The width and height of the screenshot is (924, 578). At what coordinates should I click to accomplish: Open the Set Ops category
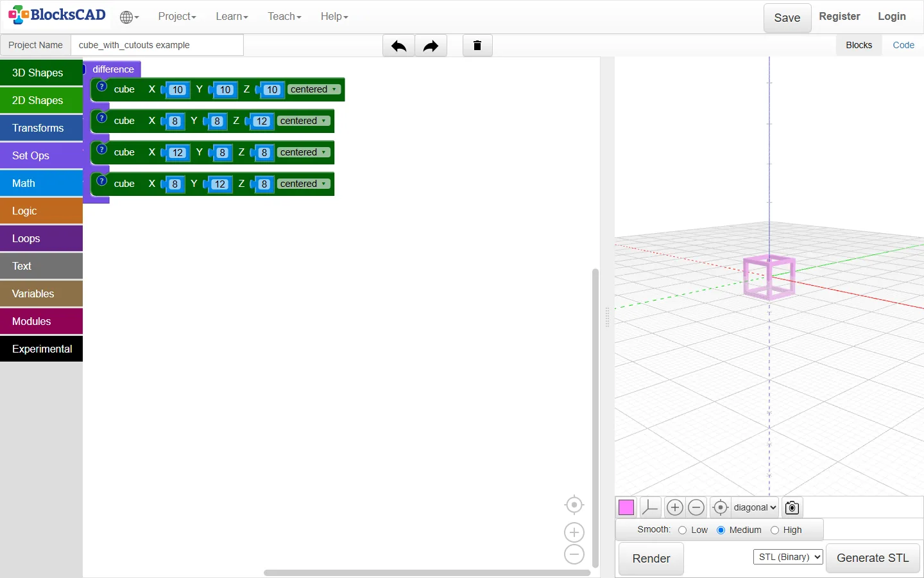(42, 155)
